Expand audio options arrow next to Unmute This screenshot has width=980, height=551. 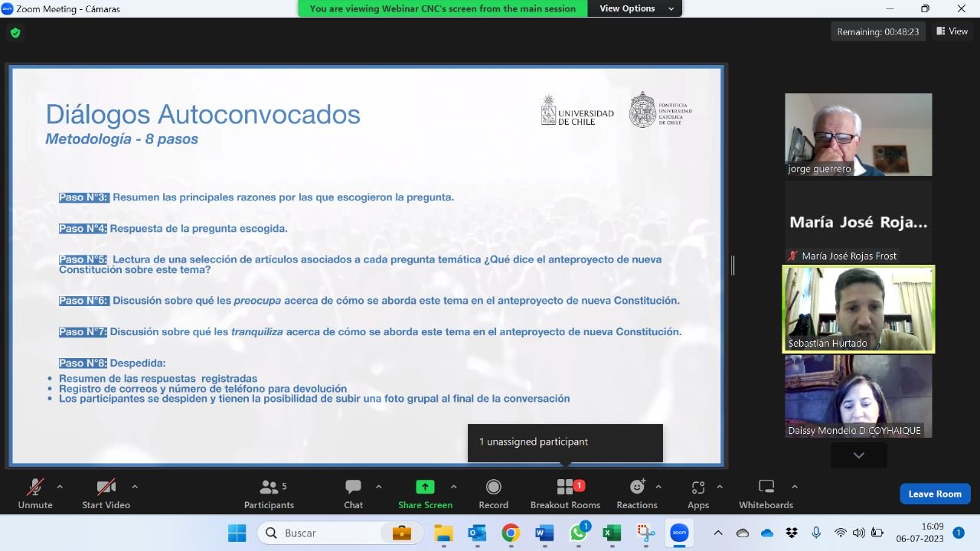pos(60,487)
